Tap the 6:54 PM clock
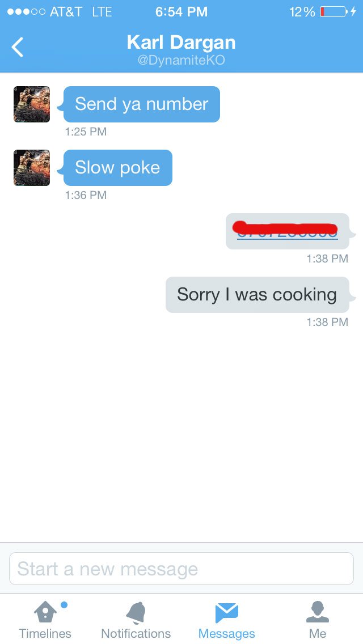Viewport: 363px width, 644px height. tap(181, 12)
